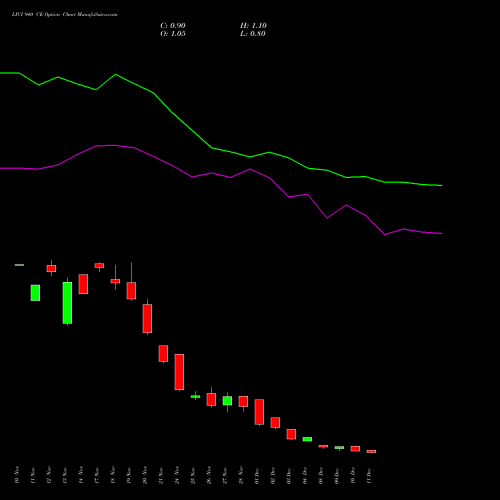Select the "28 Nov" date label
500x500 pixels.
click(241, 475)
